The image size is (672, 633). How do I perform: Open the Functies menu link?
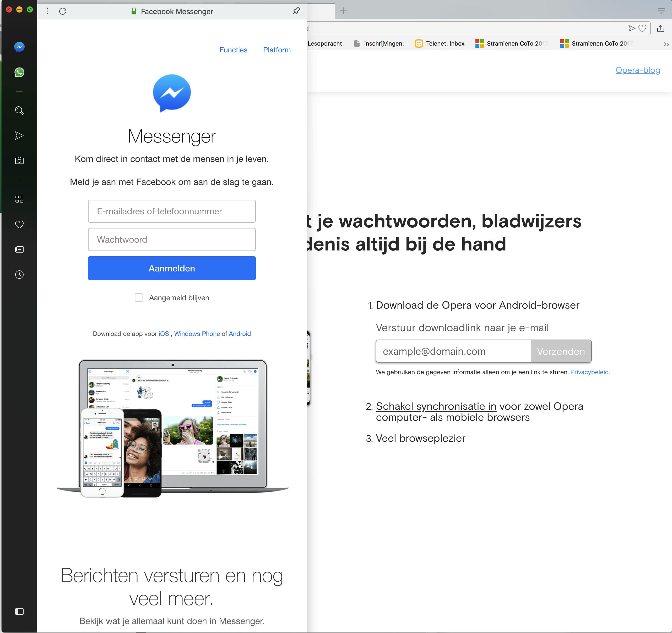click(x=233, y=50)
